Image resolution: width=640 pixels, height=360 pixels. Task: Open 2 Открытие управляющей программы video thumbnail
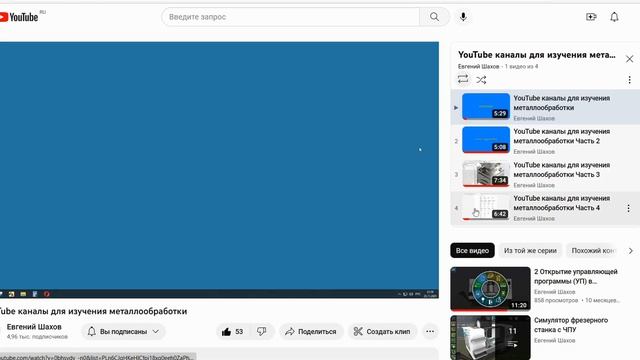pos(490,289)
